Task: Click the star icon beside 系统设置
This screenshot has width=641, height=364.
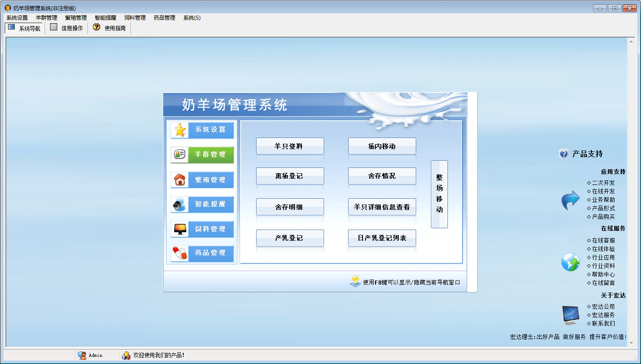Action: click(x=180, y=130)
